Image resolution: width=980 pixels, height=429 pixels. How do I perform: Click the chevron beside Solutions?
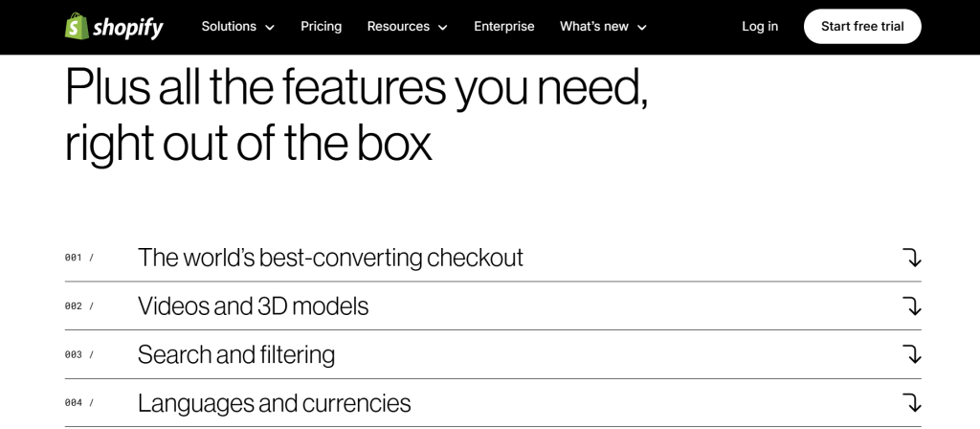[270, 28]
